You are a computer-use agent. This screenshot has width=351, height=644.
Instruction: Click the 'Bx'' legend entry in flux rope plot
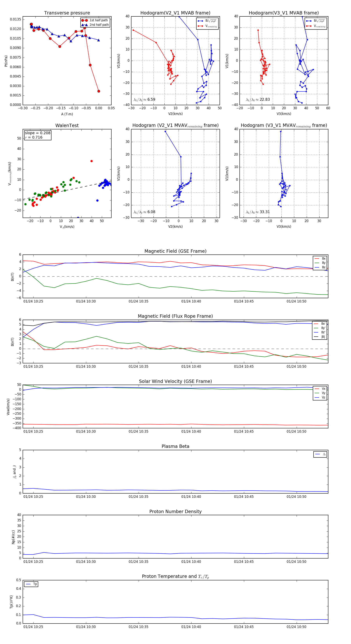click(x=320, y=324)
